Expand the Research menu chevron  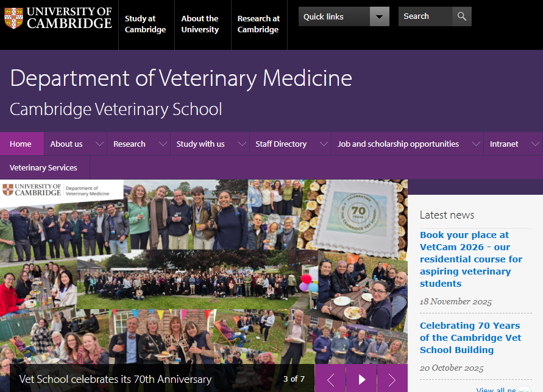[x=162, y=144]
